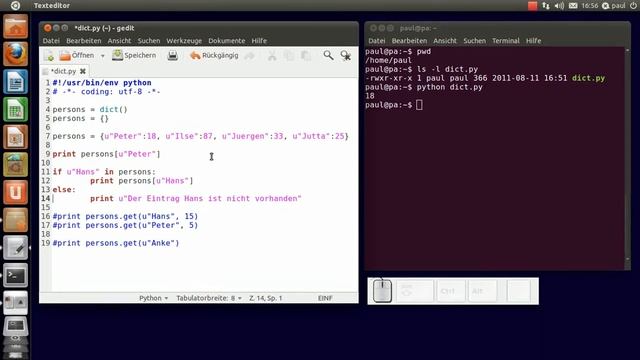Viewport: 640px width, 360px height.
Task: Open the Dash Ubuntu logo button
Action: pyautogui.click(x=15, y=5)
